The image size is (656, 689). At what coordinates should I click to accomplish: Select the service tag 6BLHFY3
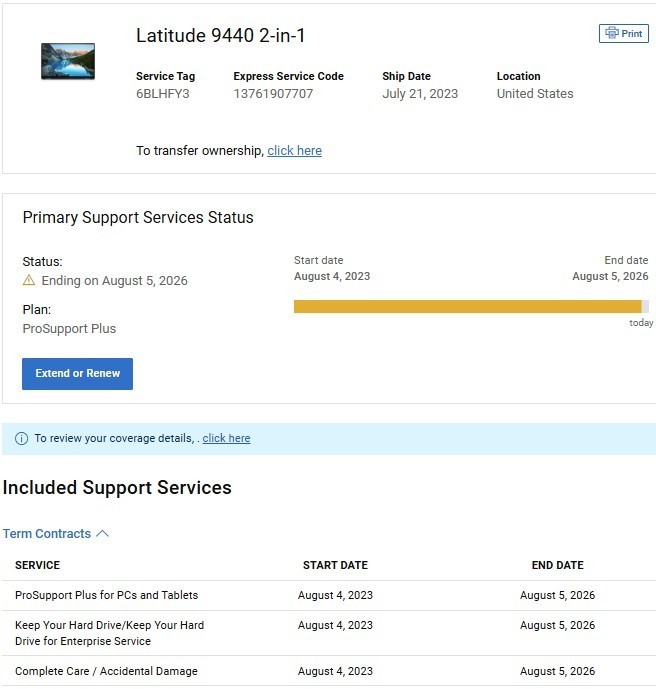click(163, 94)
